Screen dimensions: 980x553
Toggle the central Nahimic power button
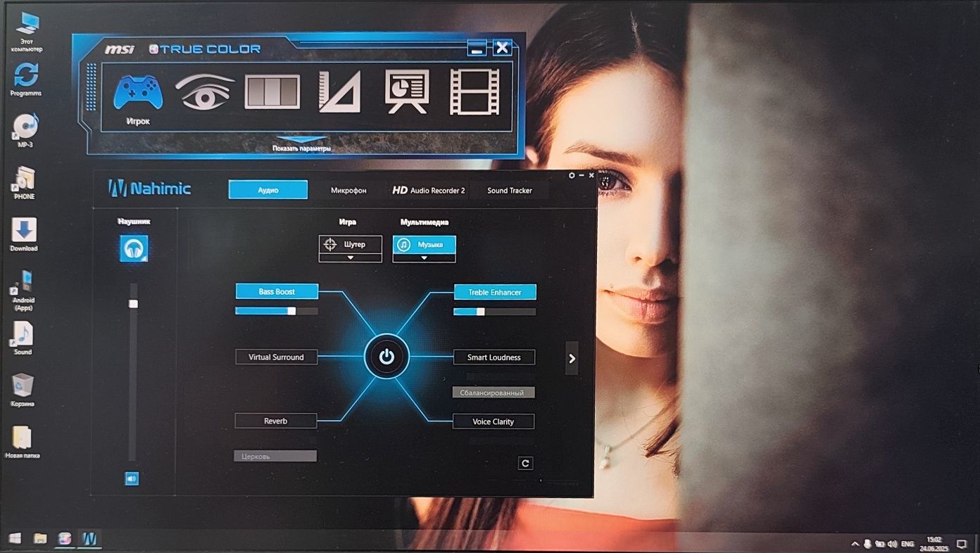tap(387, 357)
